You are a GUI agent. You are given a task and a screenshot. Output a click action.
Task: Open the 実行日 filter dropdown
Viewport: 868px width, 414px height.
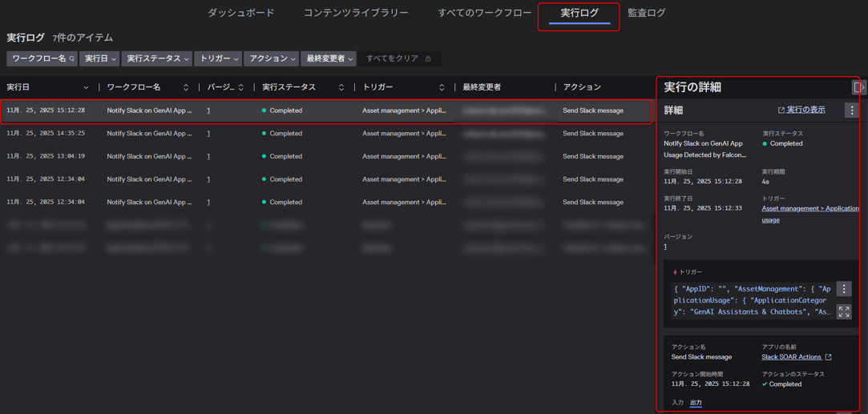(99, 58)
